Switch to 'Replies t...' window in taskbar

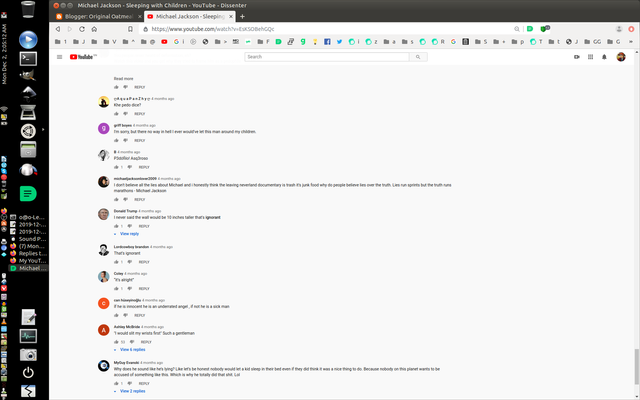[28, 253]
